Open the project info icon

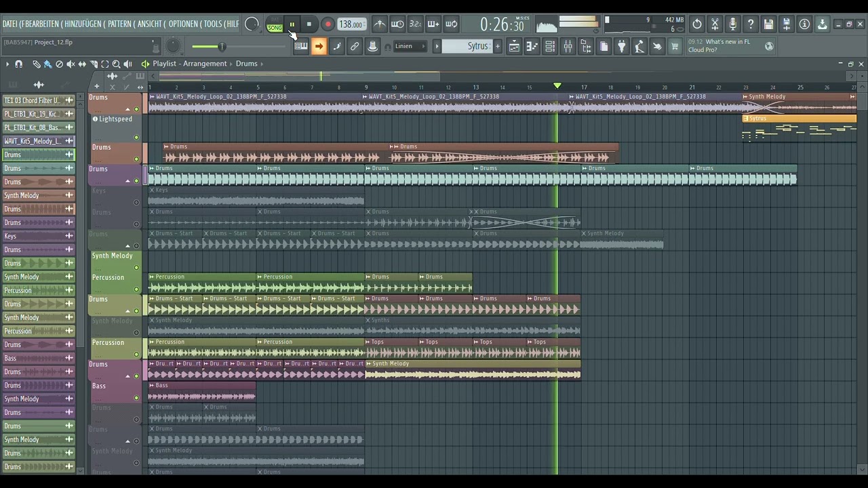click(804, 24)
